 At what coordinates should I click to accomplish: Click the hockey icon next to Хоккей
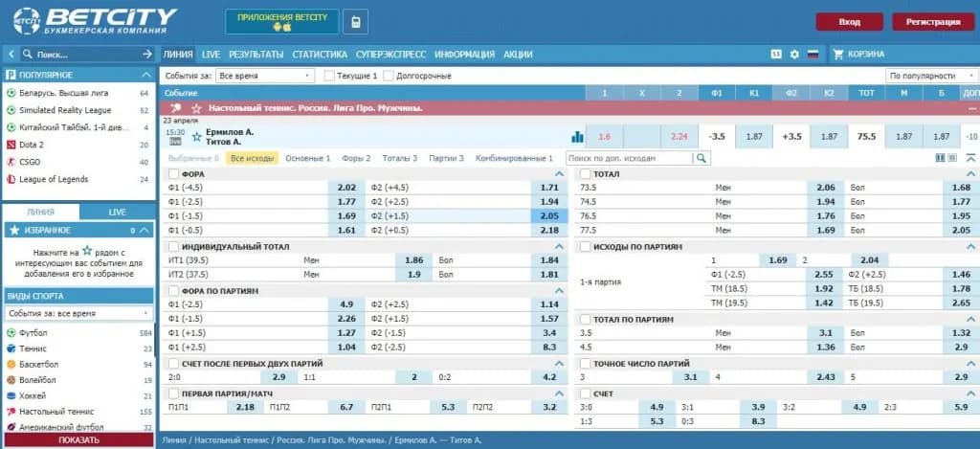11,395
